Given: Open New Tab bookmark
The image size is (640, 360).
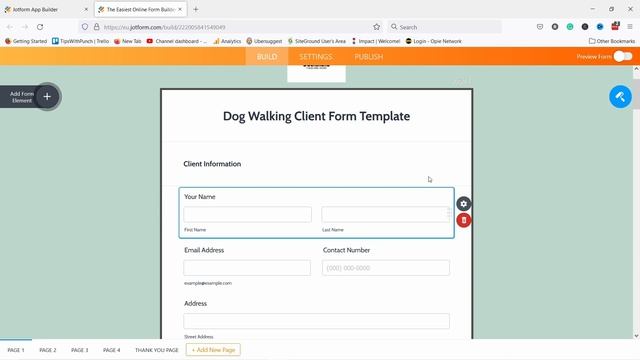Looking at the screenshot, I should (128, 41).
